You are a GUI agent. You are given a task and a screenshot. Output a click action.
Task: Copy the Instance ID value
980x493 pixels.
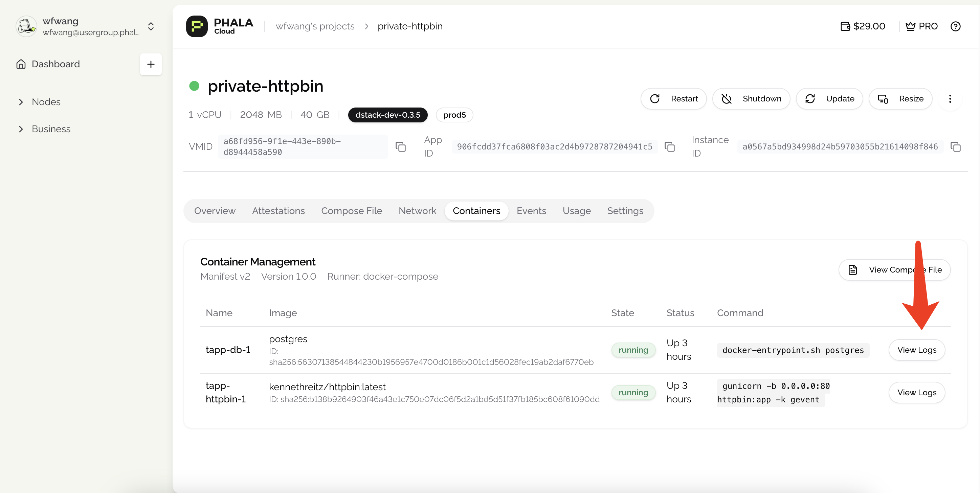point(955,147)
